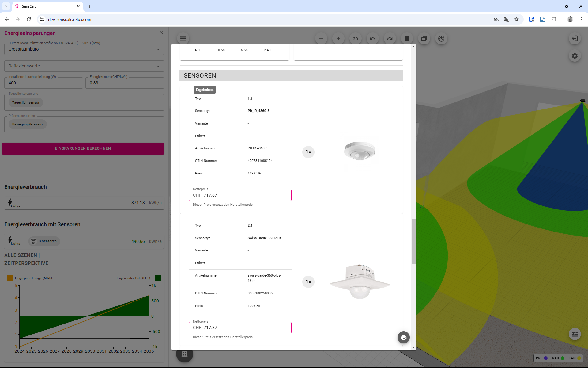The height and width of the screenshot is (368, 588).
Task: Edit the Nettopreis value 717.87
Action: 240,195
